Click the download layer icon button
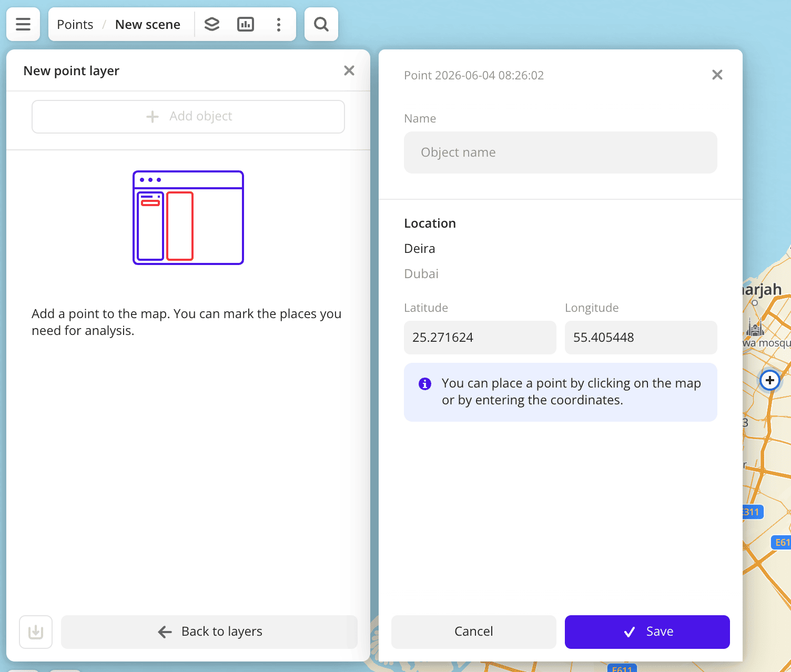Image resolution: width=791 pixels, height=672 pixels. 36,632
